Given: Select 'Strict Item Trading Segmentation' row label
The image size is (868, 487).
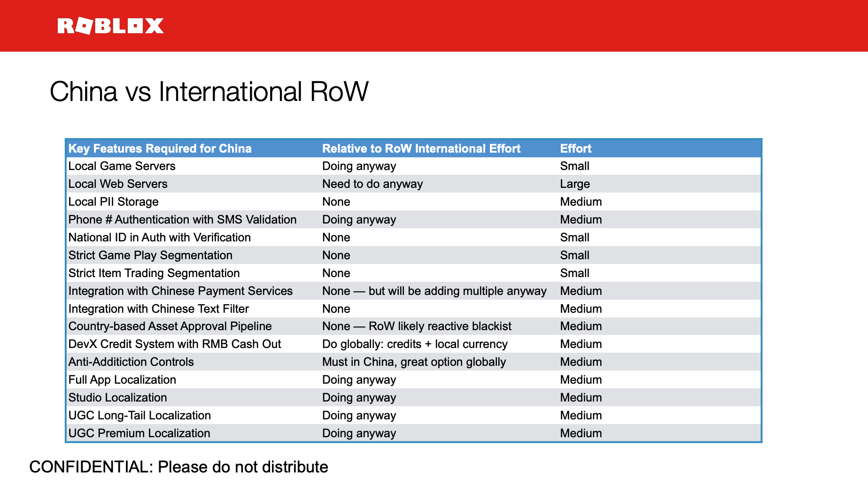Looking at the screenshot, I should pos(154,273).
